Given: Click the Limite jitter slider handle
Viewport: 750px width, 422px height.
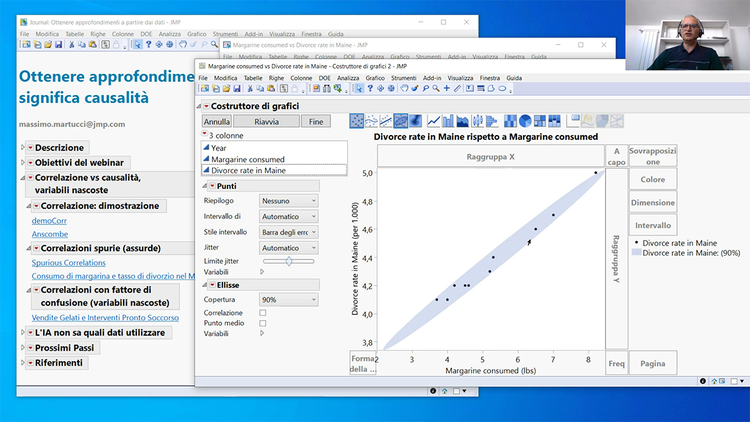Looking at the screenshot, I should click(289, 260).
